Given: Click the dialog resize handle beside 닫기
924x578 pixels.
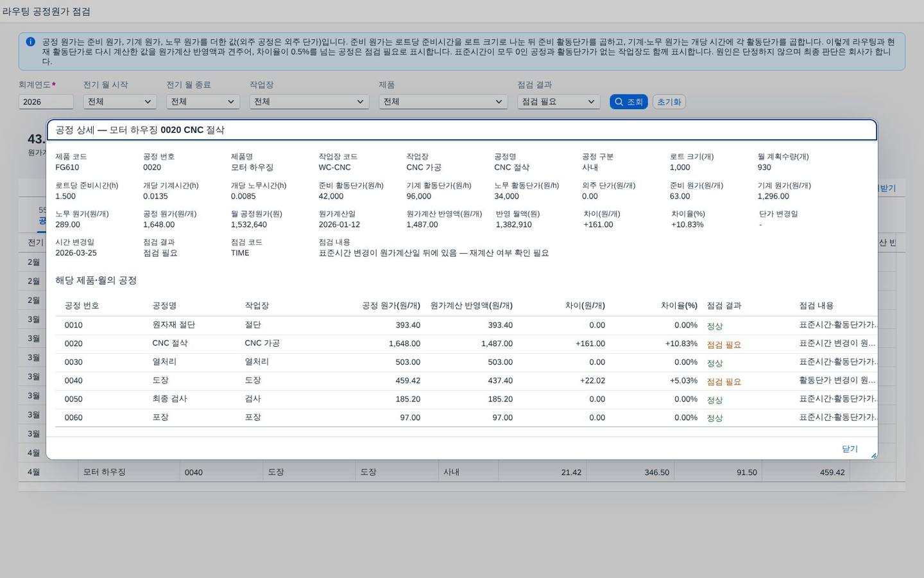Looking at the screenshot, I should pyautogui.click(x=873, y=455).
